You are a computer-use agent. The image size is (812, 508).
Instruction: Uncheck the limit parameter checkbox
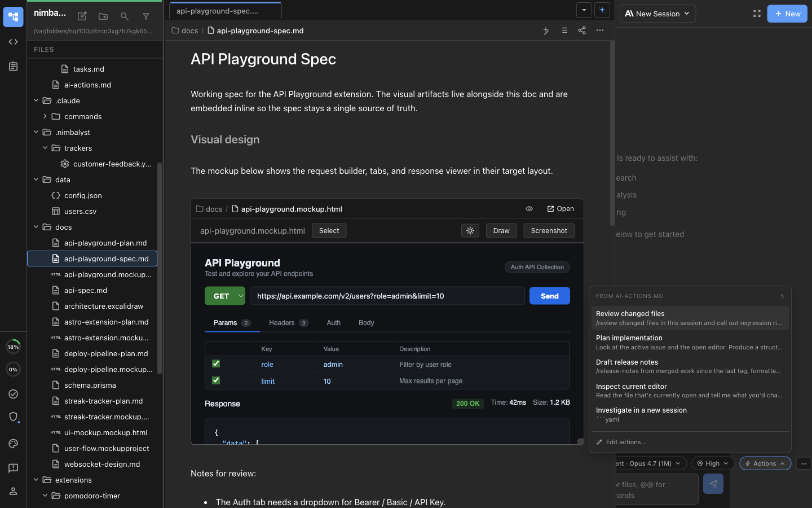pos(216,380)
